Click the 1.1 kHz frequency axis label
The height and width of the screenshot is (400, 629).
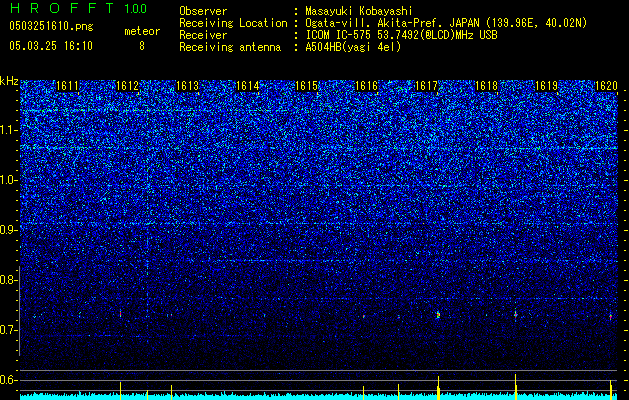coord(9,130)
